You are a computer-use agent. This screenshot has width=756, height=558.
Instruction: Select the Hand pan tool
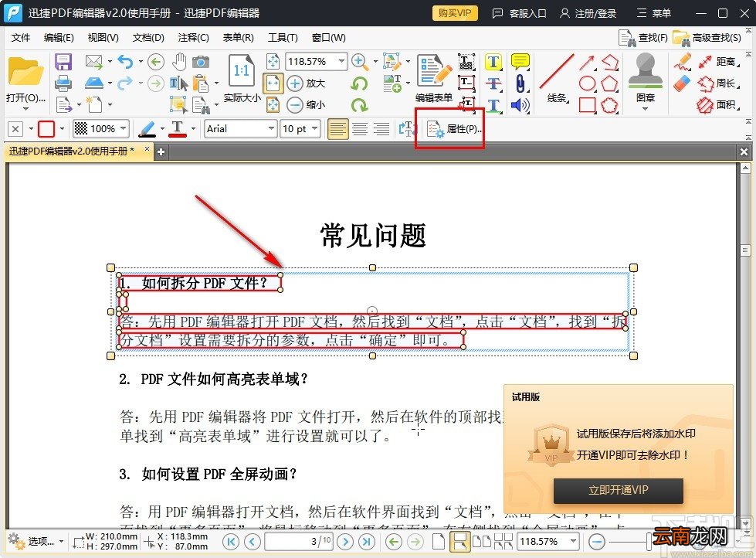(x=179, y=62)
